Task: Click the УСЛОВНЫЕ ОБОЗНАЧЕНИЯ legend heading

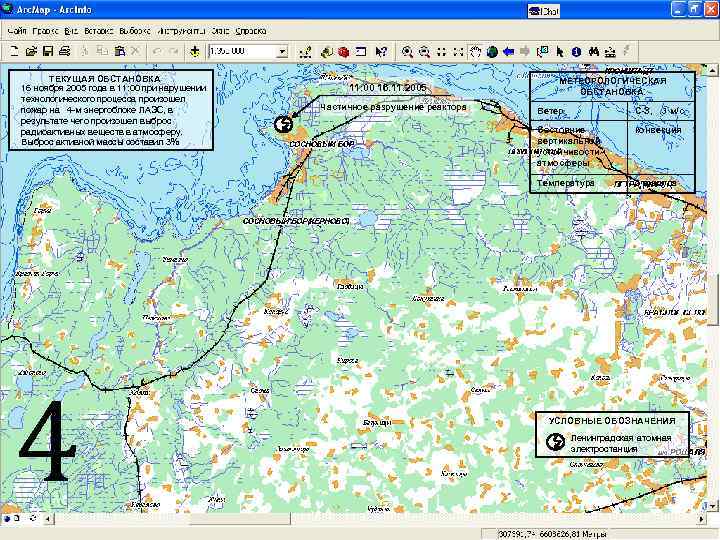Action: (612, 421)
